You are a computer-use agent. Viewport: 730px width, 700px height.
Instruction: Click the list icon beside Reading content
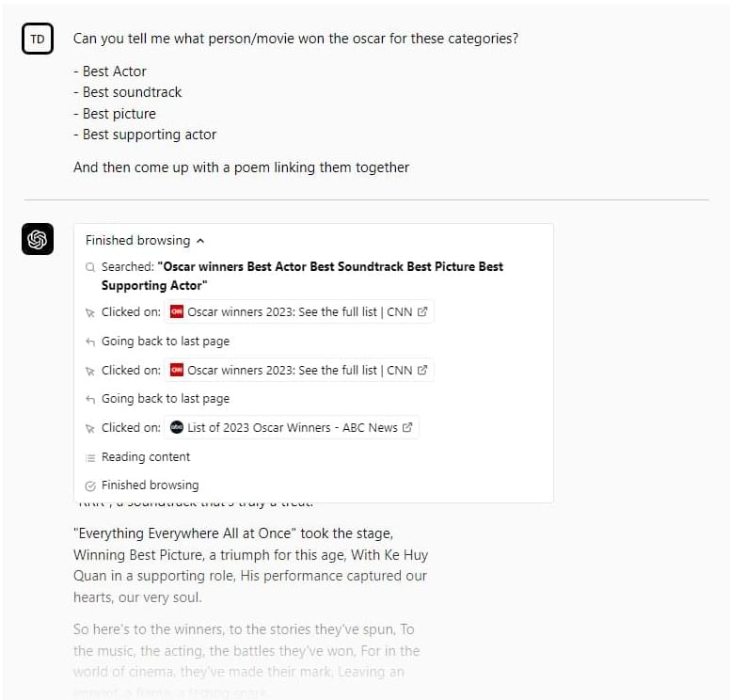tap(90, 457)
